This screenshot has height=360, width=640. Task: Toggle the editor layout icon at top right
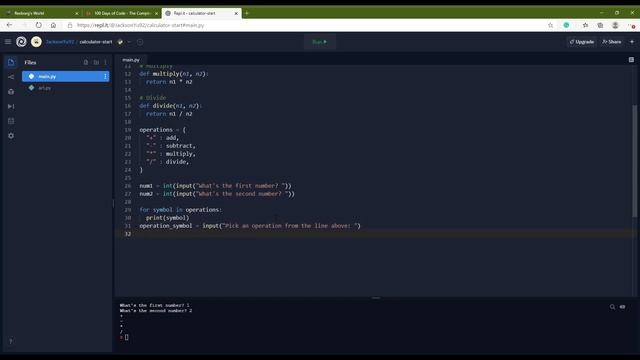coord(631,60)
